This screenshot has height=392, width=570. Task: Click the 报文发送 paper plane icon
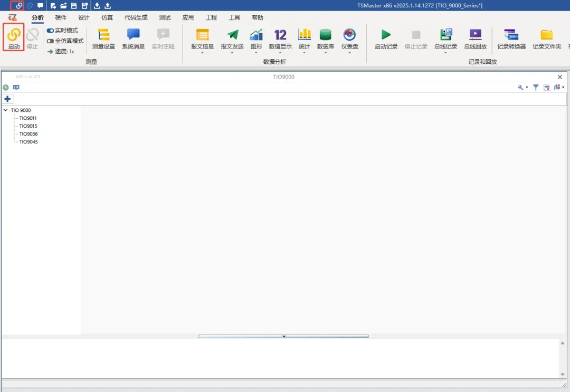tap(232, 35)
